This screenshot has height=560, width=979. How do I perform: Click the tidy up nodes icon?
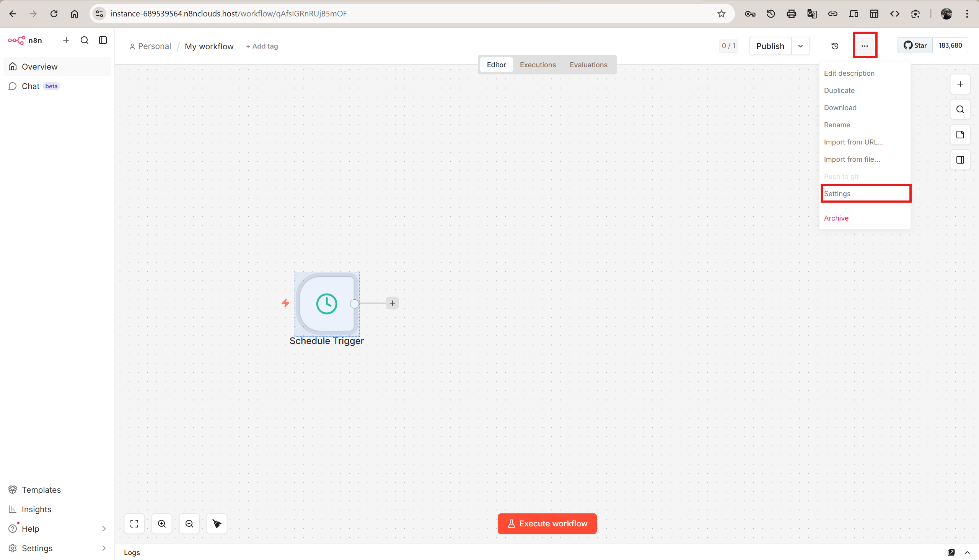[x=217, y=523]
